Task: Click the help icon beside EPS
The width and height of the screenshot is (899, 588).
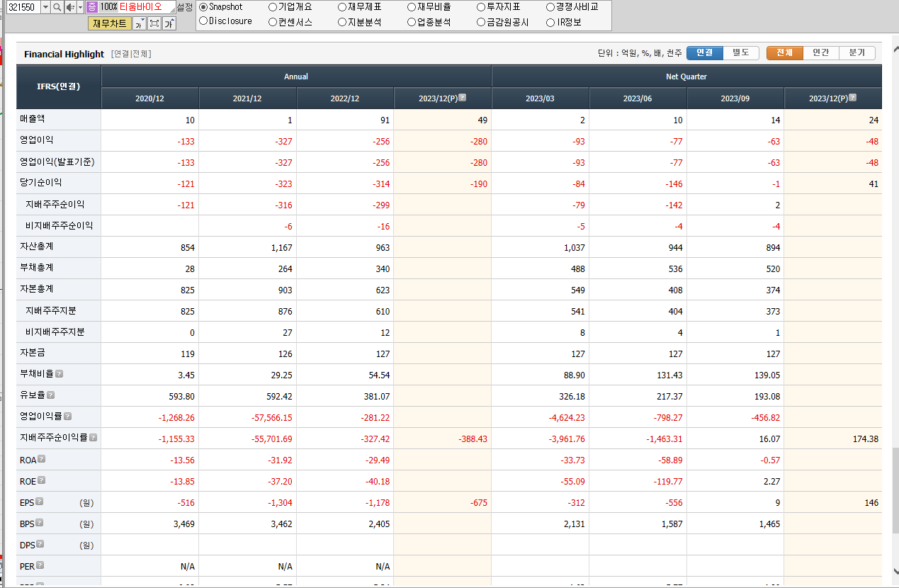Action: click(x=39, y=502)
